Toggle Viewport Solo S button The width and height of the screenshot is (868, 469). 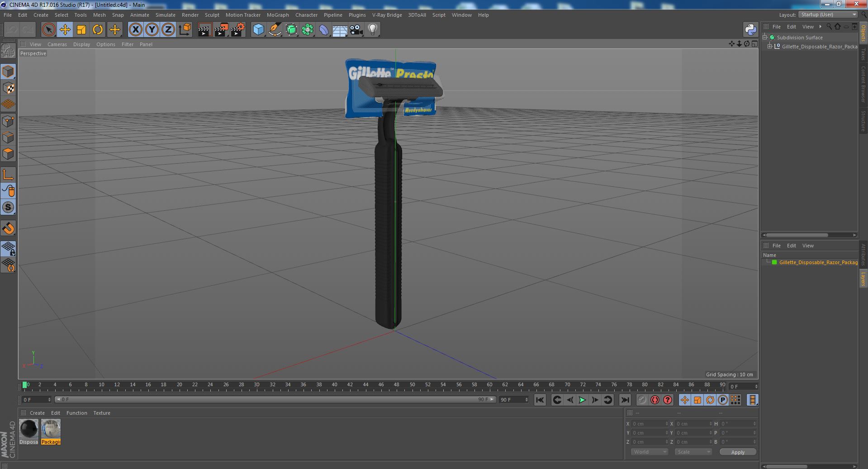pyautogui.click(x=8, y=207)
